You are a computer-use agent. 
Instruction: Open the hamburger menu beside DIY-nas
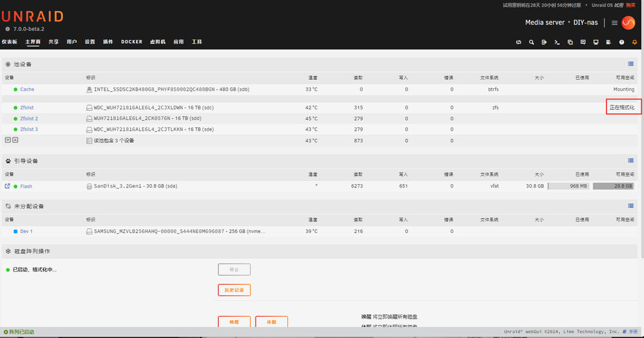point(614,23)
